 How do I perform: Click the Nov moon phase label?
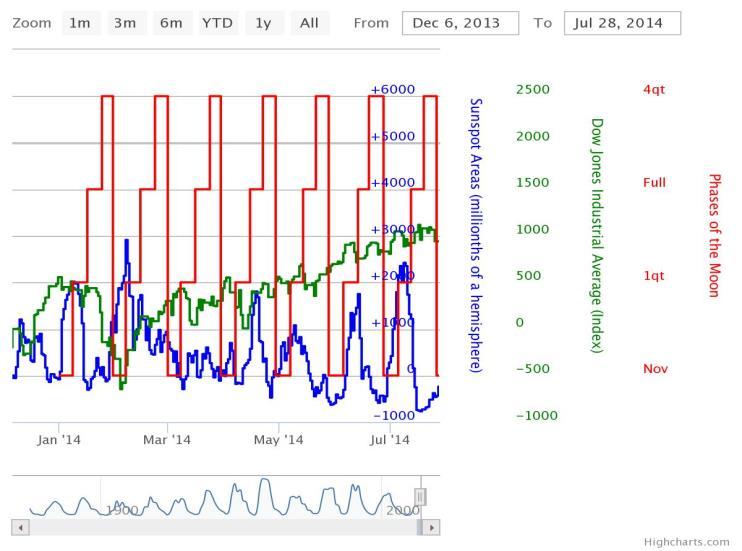coord(655,369)
